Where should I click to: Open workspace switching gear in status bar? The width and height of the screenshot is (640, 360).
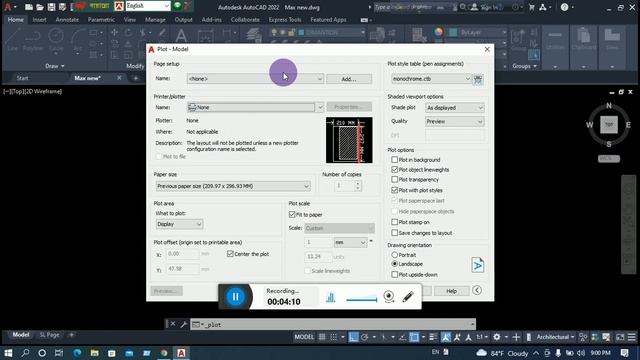pyautogui.click(x=497, y=337)
